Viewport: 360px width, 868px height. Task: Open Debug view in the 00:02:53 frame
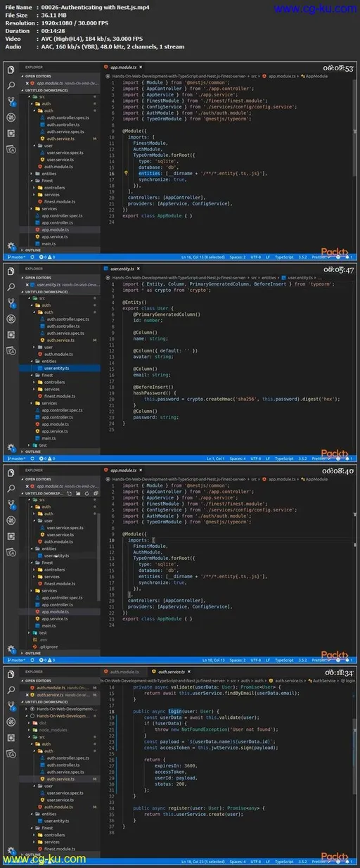(x=11, y=117)
